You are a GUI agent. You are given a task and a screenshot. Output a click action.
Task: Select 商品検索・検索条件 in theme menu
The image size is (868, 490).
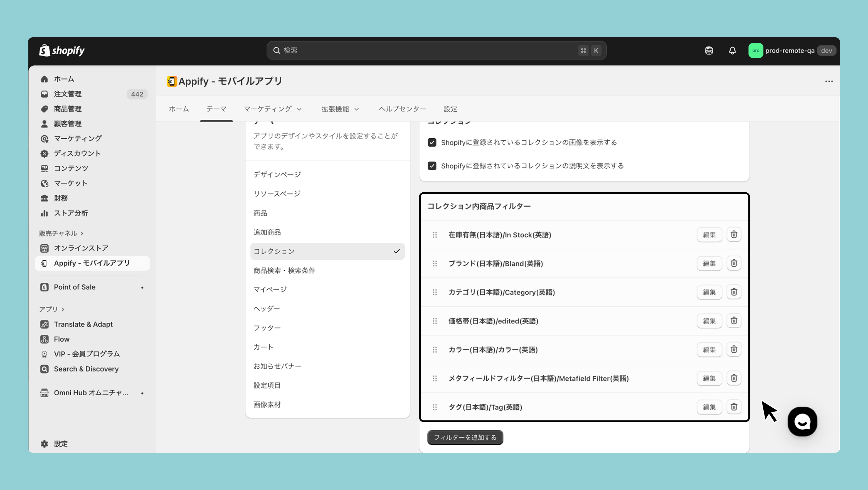[x=284, y=270]
